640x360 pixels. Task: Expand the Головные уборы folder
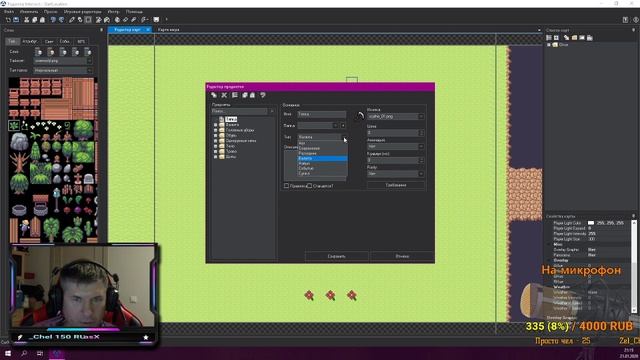click(x=216, y=130)
